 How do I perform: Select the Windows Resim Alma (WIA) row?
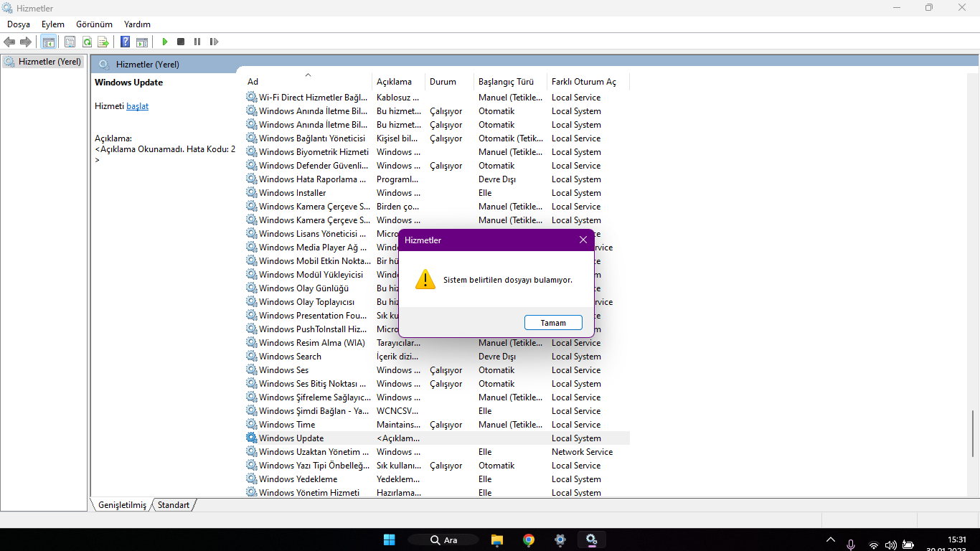[437, 342]
